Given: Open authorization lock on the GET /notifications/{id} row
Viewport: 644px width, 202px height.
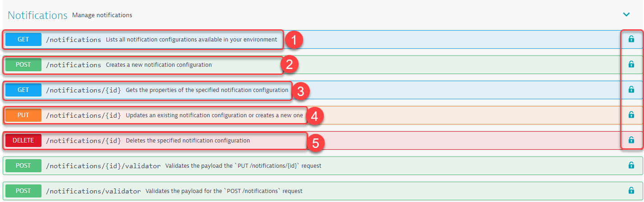Looking at the screenshot, I should (631, 90).
